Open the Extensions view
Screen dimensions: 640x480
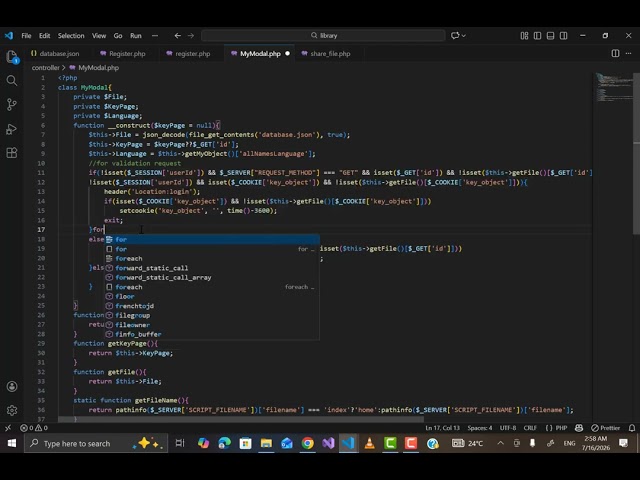coord(12,153)
